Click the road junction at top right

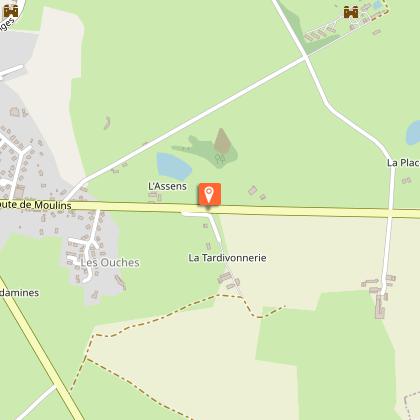pos(306,58)
